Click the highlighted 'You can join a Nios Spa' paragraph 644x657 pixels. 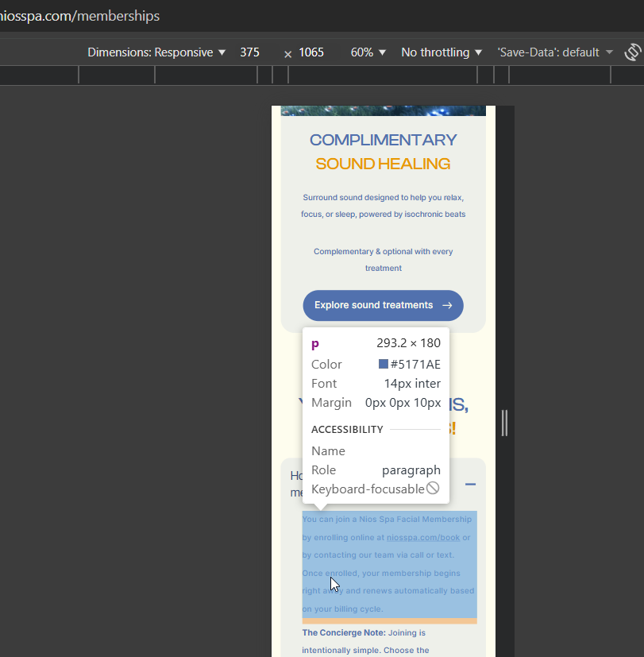389,564
